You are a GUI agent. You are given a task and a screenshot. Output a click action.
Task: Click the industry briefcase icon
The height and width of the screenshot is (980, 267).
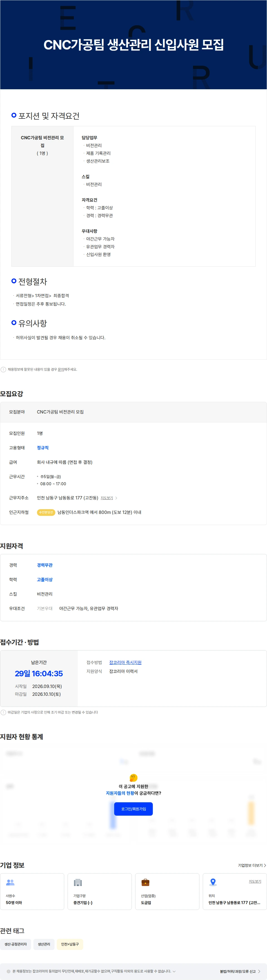[145, 882]
